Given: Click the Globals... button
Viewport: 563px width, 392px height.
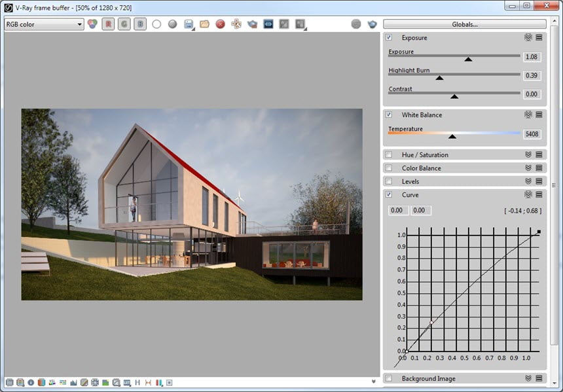Looking at the screenshot, I should tap(465, 24).
